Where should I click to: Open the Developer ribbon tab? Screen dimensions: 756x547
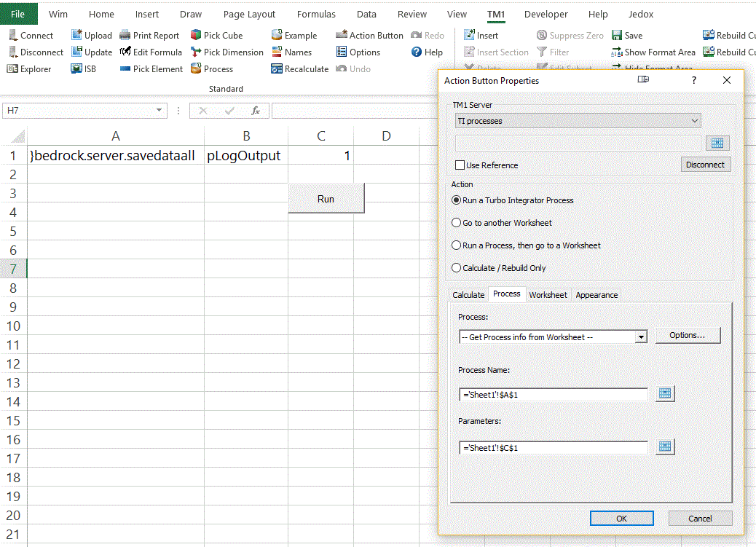(x=546, y=14)
